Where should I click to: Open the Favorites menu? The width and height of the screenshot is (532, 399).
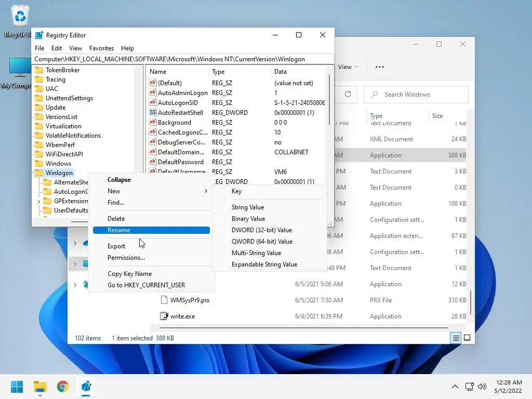coord(101,48)
